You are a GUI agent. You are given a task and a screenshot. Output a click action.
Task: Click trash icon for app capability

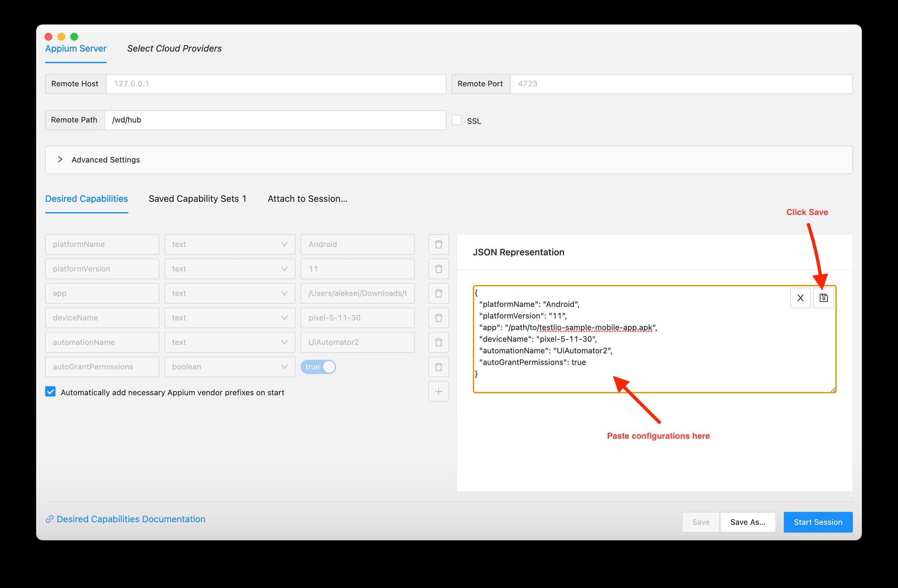438,293
